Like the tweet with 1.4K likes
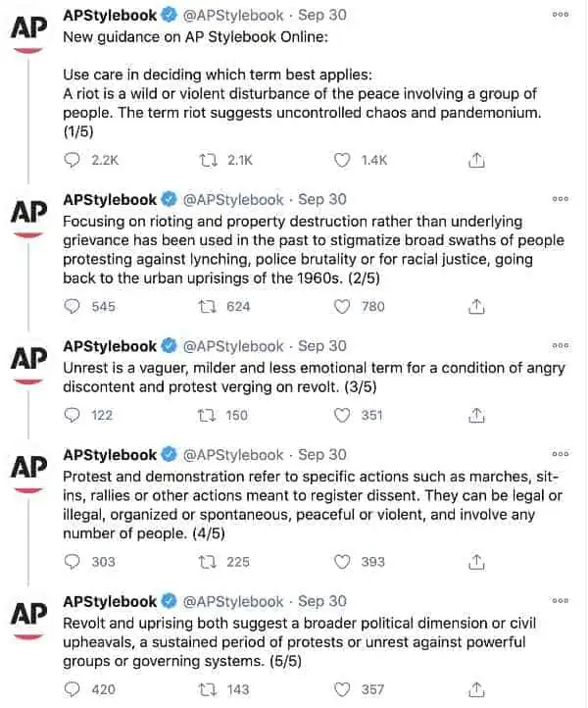Viewport: 588px width, 708px height. (x=342, y=160)
